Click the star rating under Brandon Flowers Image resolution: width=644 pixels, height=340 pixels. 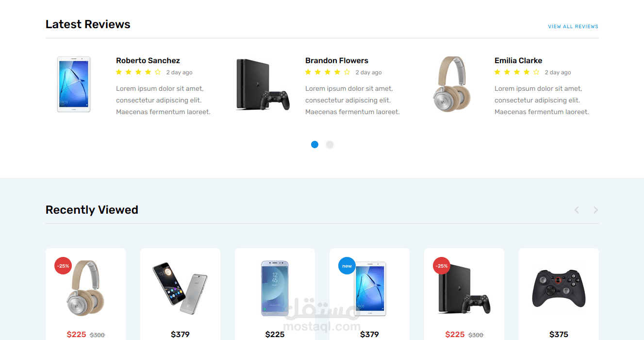pyautogui.click(x=328, y=72)
